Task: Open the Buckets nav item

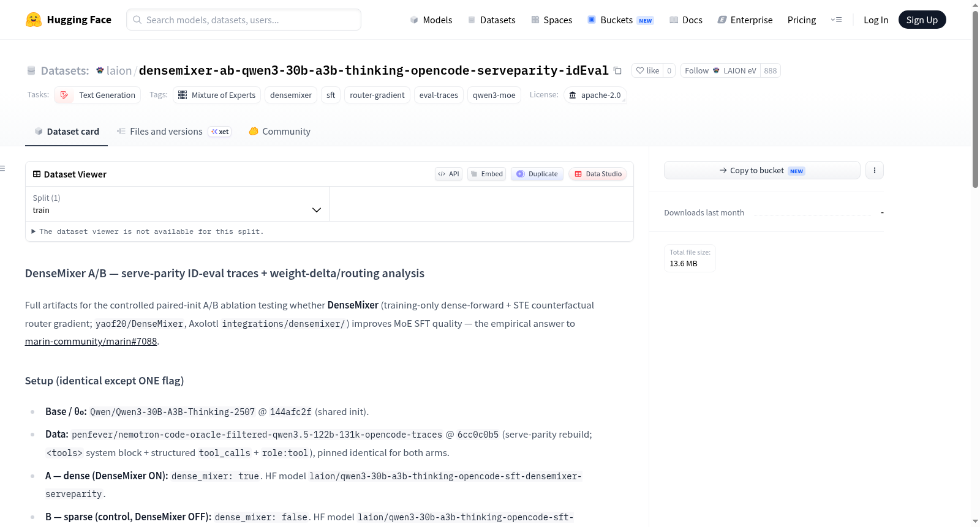Action: 620,20
